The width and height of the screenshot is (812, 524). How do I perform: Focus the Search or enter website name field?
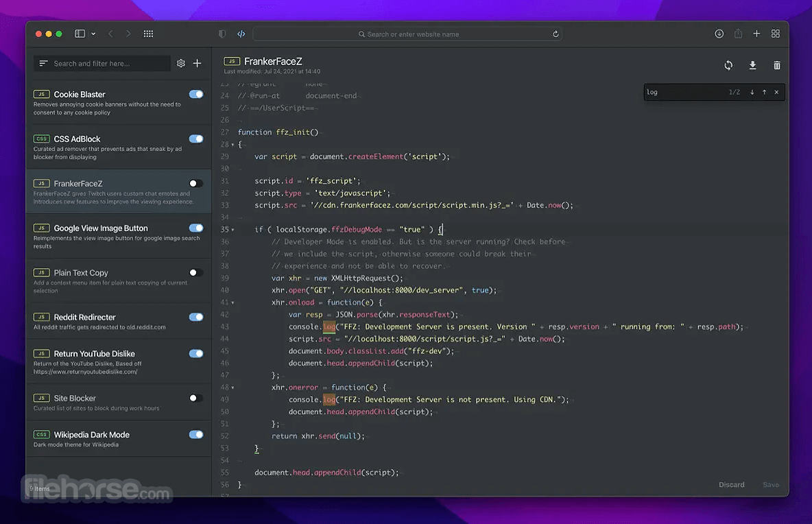[407, 34]
